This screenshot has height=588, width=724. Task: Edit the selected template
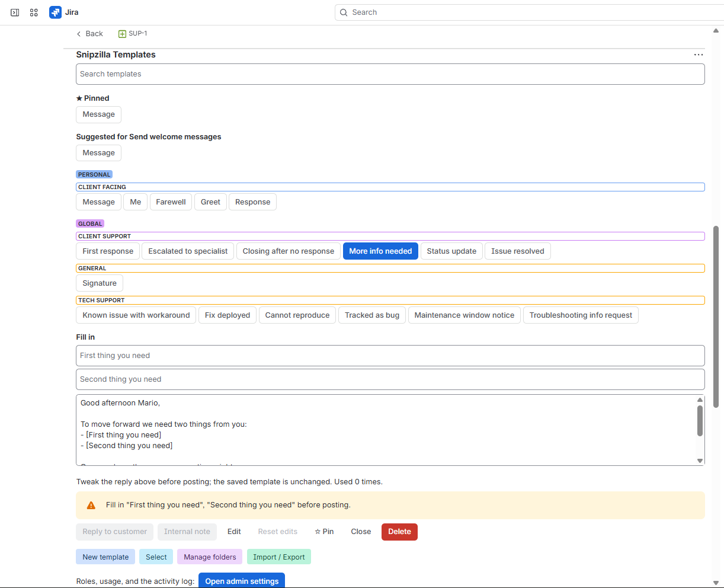click(234, 532)
